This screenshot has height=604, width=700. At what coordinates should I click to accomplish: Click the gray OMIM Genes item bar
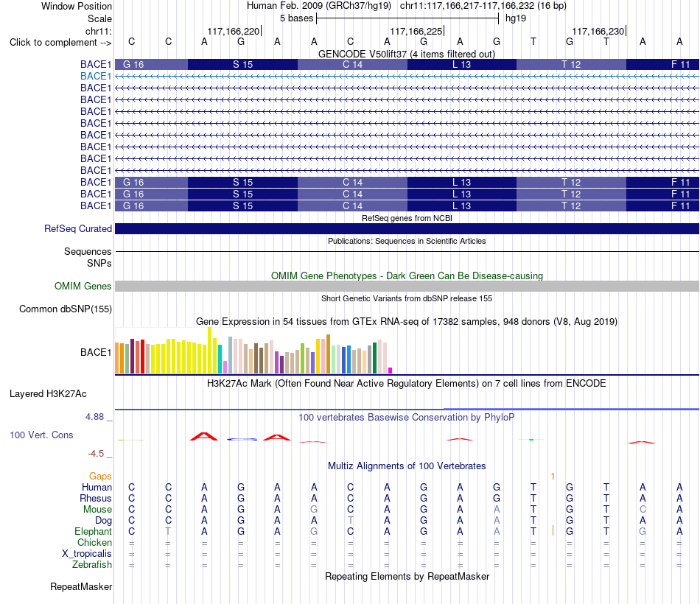(x=407, y=286)
